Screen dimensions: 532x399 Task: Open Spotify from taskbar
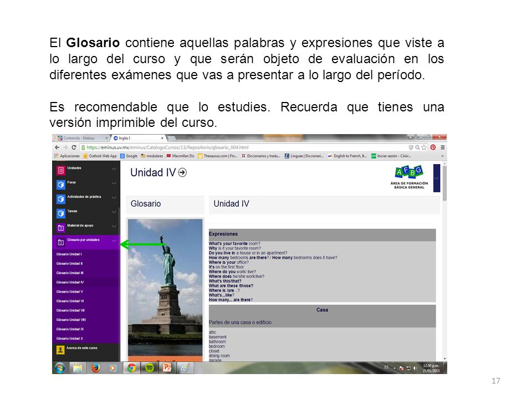tap(150, 368)
